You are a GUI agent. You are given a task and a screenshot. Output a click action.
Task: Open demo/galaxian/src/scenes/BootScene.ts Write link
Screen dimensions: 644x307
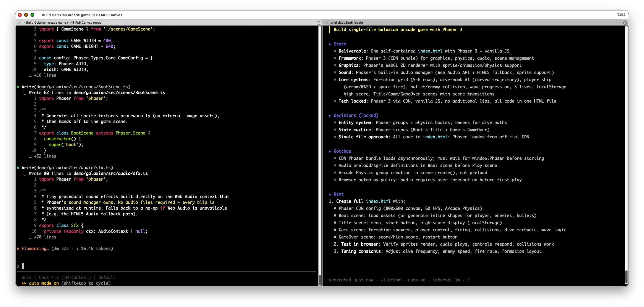(82, 87)
